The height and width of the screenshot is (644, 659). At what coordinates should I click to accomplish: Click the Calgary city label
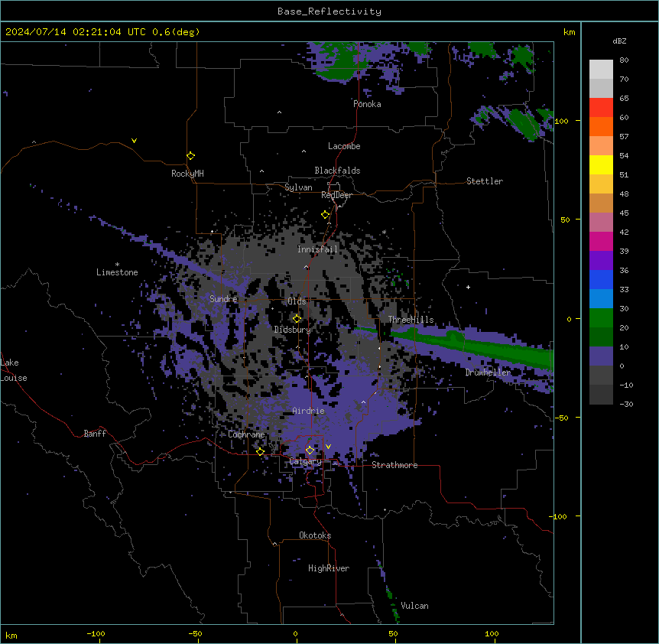(x=305, y=461)
